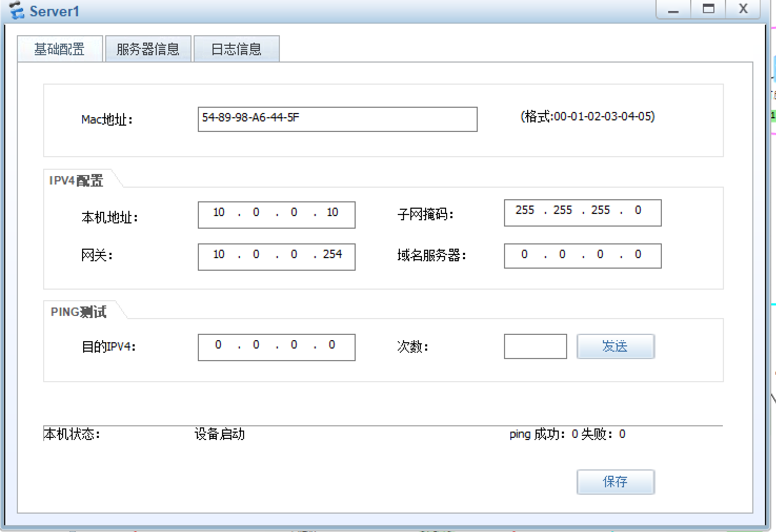Click the 子网掩码 field
The height and width of the screenshot is (532, 776).
coord(583,213)
